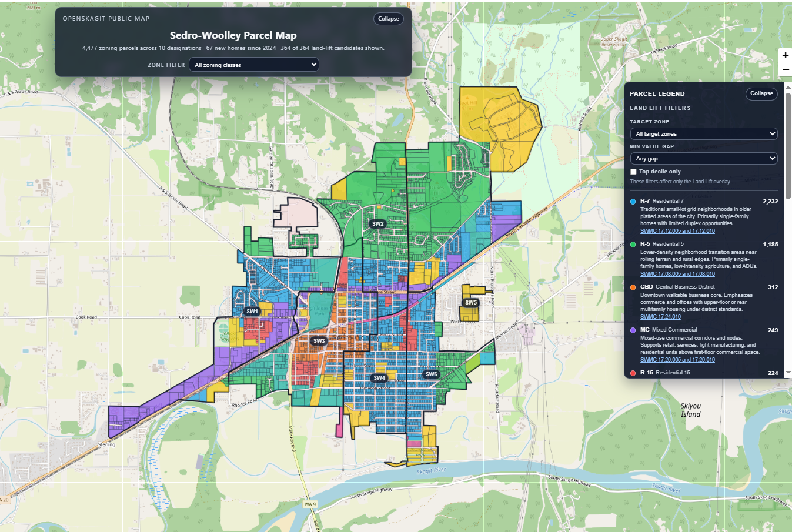Screen dimensions: 792x532
Task: Collapse the Sedro-Woolley map header panel
Action: pos(388,18)
